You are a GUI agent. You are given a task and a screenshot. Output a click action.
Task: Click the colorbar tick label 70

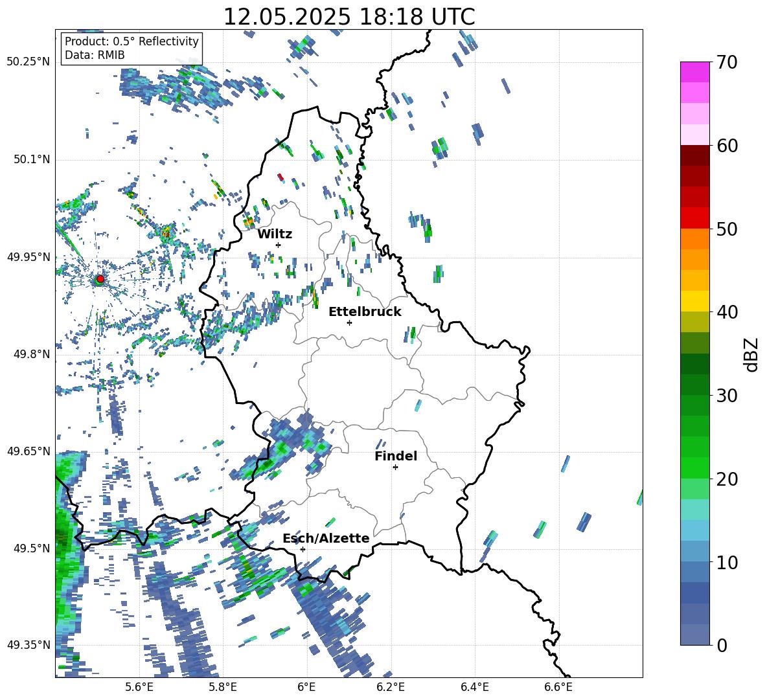(727, 63)
